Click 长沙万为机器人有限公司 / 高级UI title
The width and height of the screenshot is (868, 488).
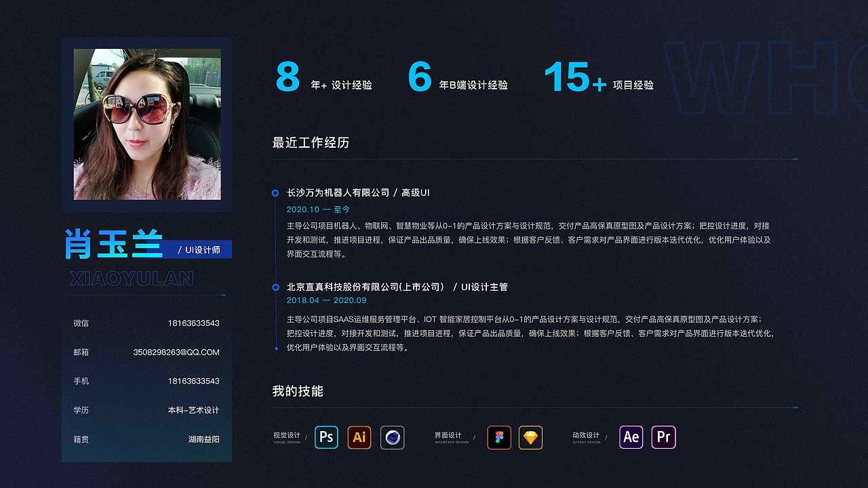[x=358, y=192]
